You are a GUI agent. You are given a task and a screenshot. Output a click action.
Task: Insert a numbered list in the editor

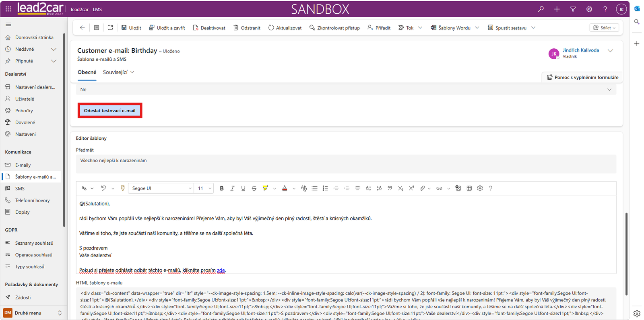[325, 188]
